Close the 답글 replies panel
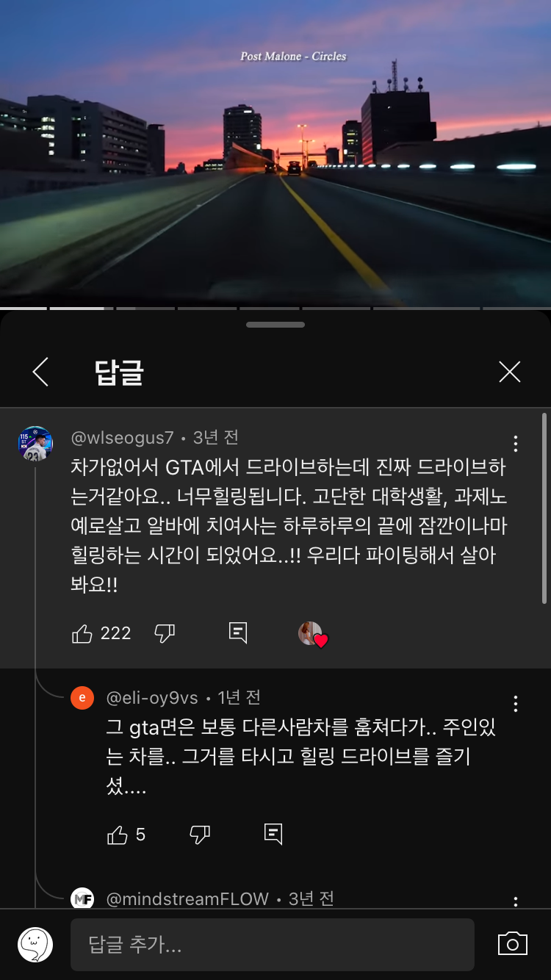The width and height of the screenshot is (551, 980). 509,372
